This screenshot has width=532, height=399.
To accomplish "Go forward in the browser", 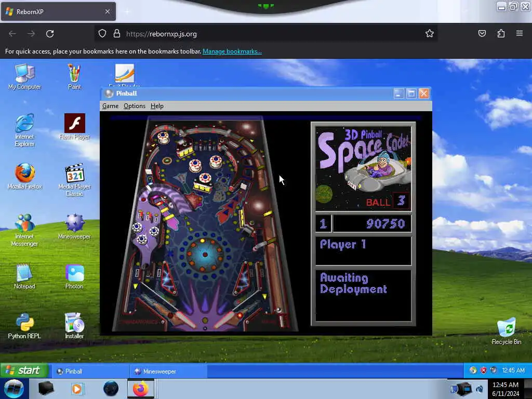I will coord(31,34).
